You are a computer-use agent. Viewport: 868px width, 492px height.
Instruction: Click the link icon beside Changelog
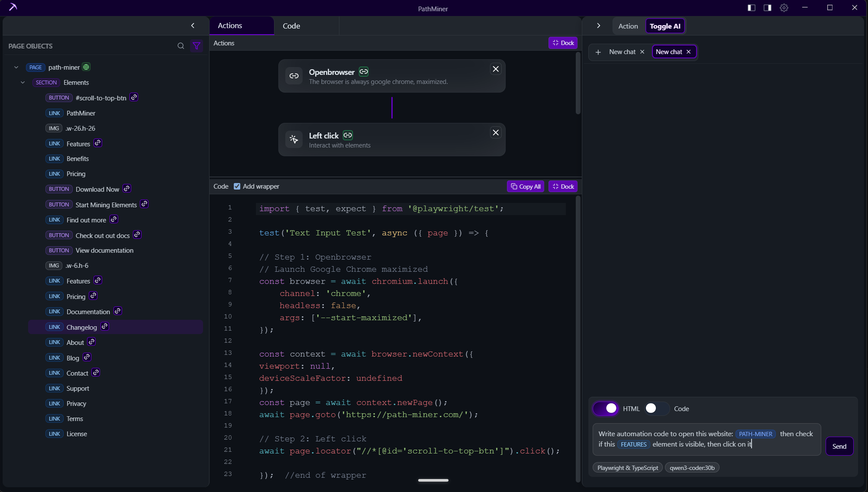point(104,326)
